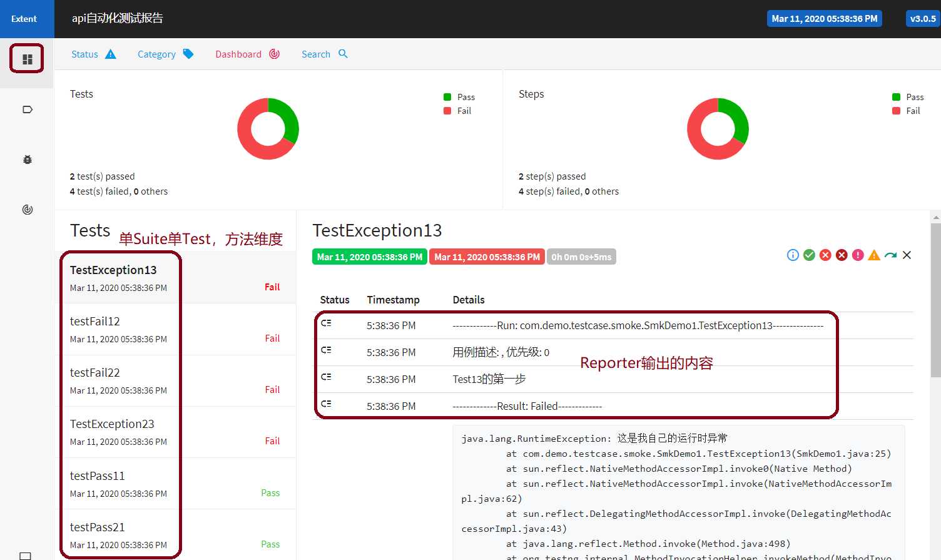
Task: Click the scrollbar up arrow
Action: (936, 218)
